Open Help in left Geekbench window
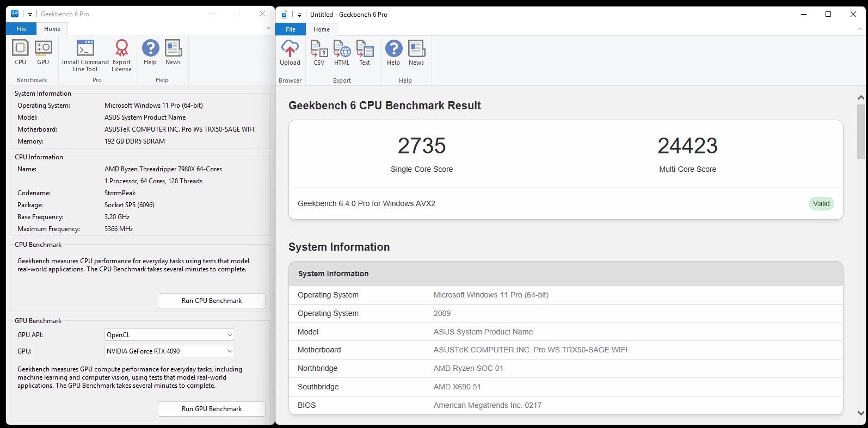Viewport: 868px width, 428px height. coord(150,53)
